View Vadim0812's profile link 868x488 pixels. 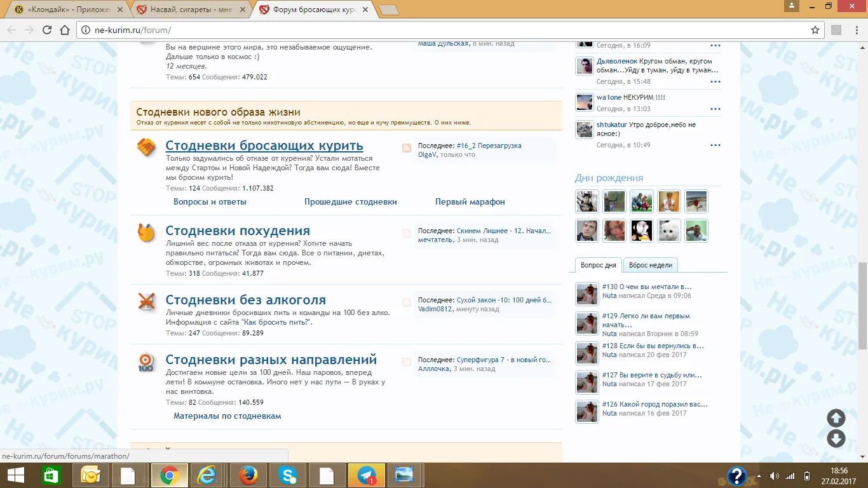(x=435, y=309)
